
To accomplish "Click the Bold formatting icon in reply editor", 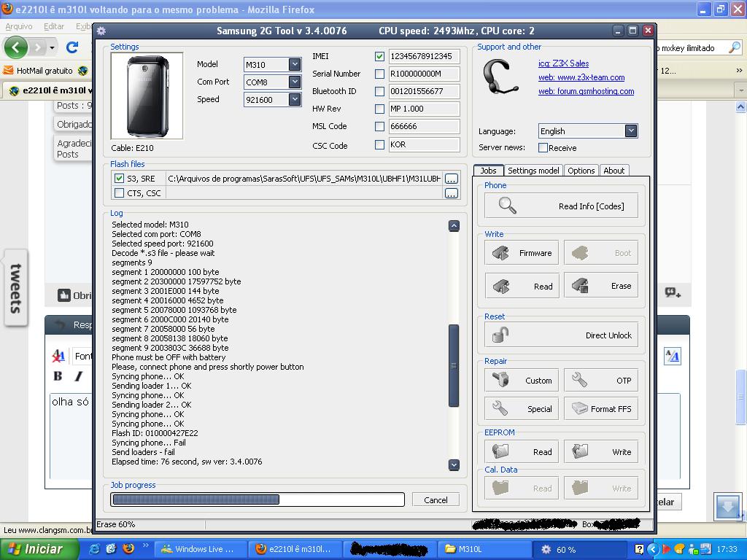I will click(58, 376).
